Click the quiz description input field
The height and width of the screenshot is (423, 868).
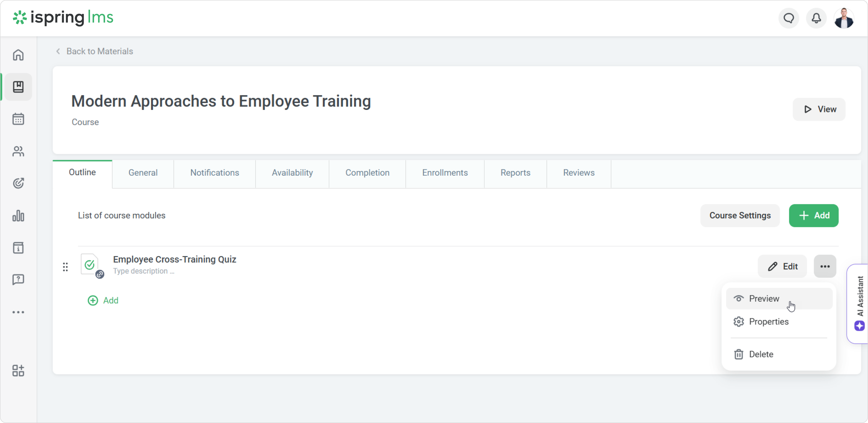[144, 271]
